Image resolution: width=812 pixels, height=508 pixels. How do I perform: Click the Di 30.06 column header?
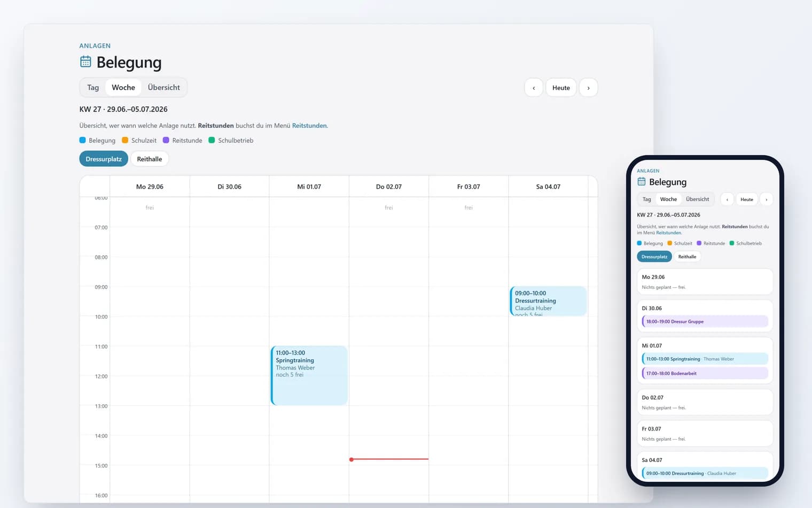(230, 187)
